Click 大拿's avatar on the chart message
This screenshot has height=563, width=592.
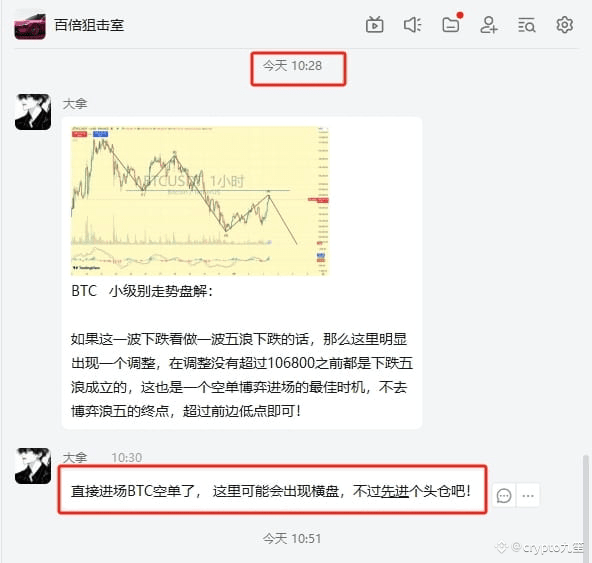tap(33, 112)
